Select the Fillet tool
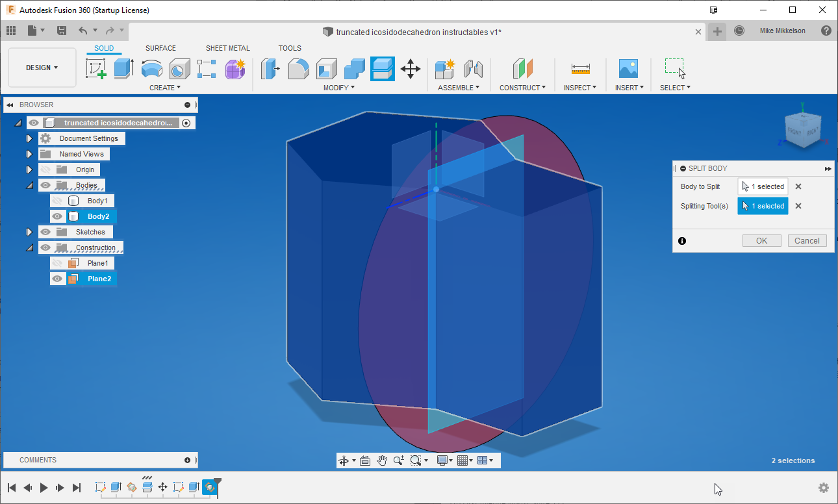The width and height of the screenshot is (838, 504). tap(298, 69)
